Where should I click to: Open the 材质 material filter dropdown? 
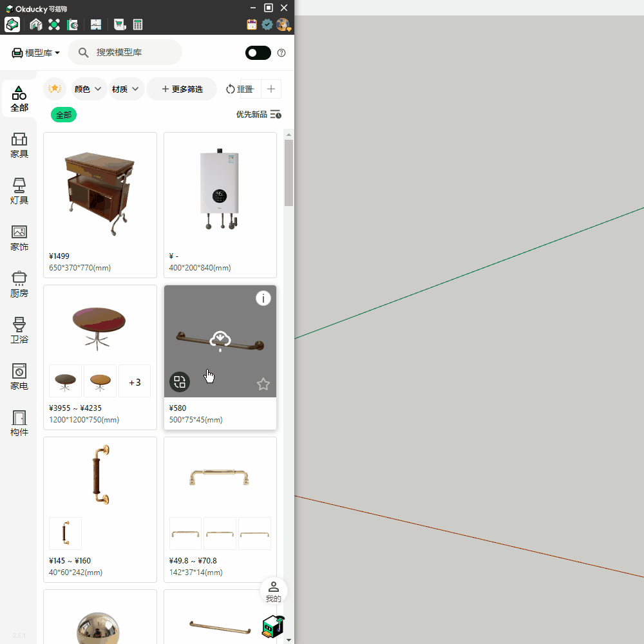tap(126, 89)
